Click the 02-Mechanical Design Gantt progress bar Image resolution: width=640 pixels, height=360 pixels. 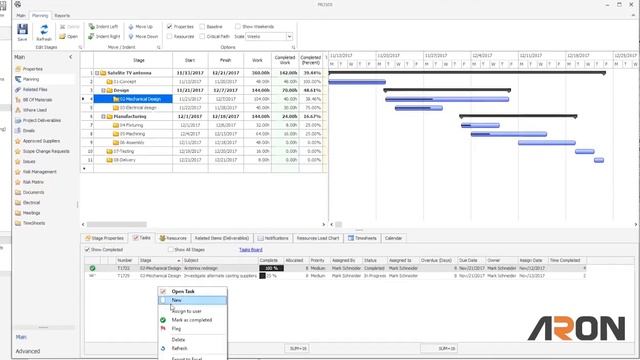447,99
